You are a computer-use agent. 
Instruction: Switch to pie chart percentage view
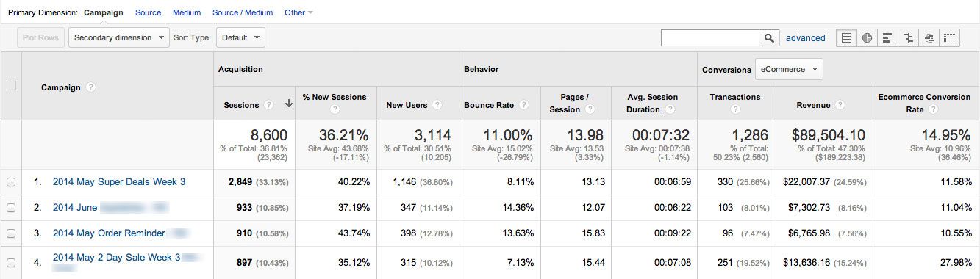coord(867,38)
